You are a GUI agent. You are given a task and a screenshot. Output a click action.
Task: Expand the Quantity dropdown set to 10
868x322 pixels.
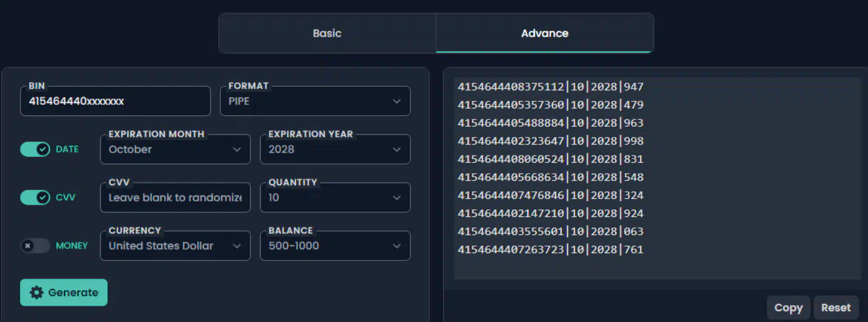click(335, 197)
